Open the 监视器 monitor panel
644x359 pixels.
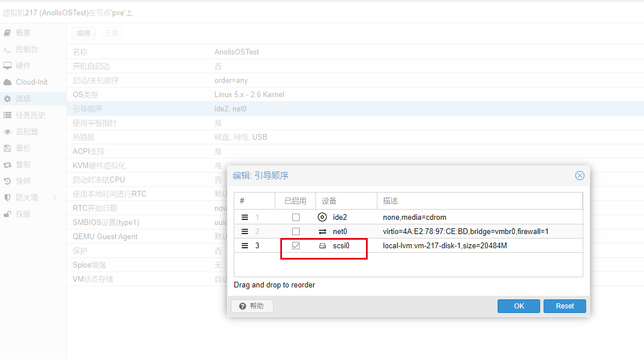[x=26, y=131]
